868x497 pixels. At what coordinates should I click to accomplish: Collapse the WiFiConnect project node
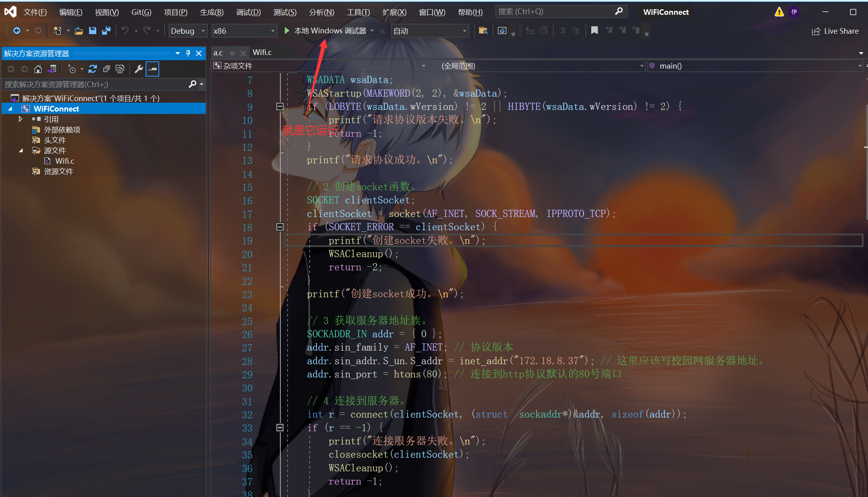pos(10,109)
